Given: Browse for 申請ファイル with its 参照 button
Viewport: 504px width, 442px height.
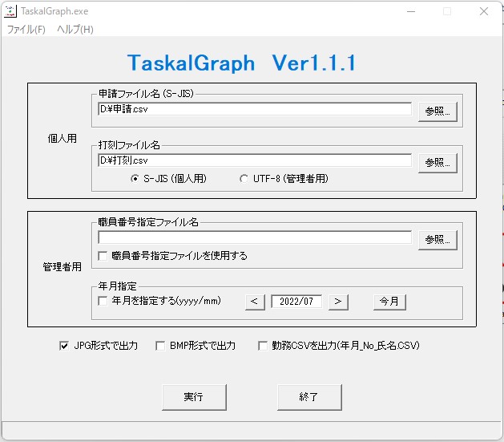Looking at the screenshot, I should pyautogui.click(x=437, y=112).
